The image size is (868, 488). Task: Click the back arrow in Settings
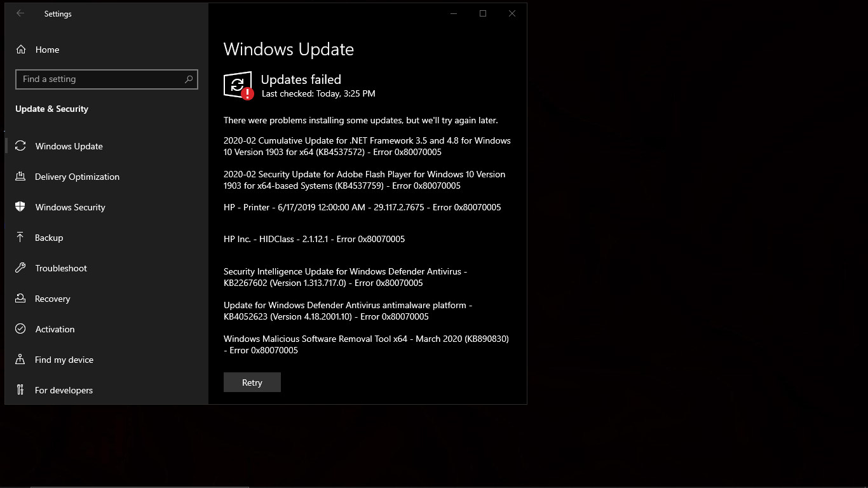pyautogui.click(x=20, y=13)
